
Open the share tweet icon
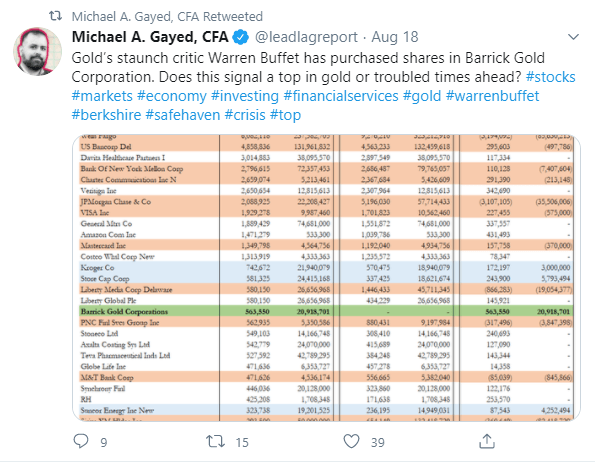pos(487,441)
